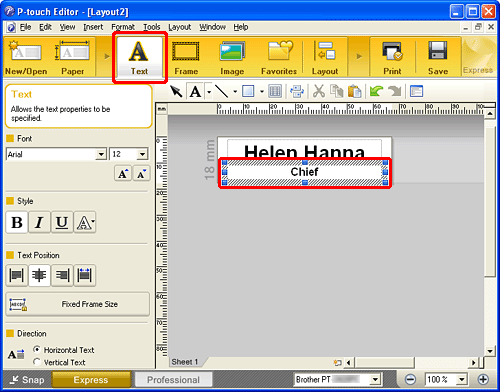Insert a table with the table tool
This screenshot has height=392, width=500.
(x=275, y=91)
